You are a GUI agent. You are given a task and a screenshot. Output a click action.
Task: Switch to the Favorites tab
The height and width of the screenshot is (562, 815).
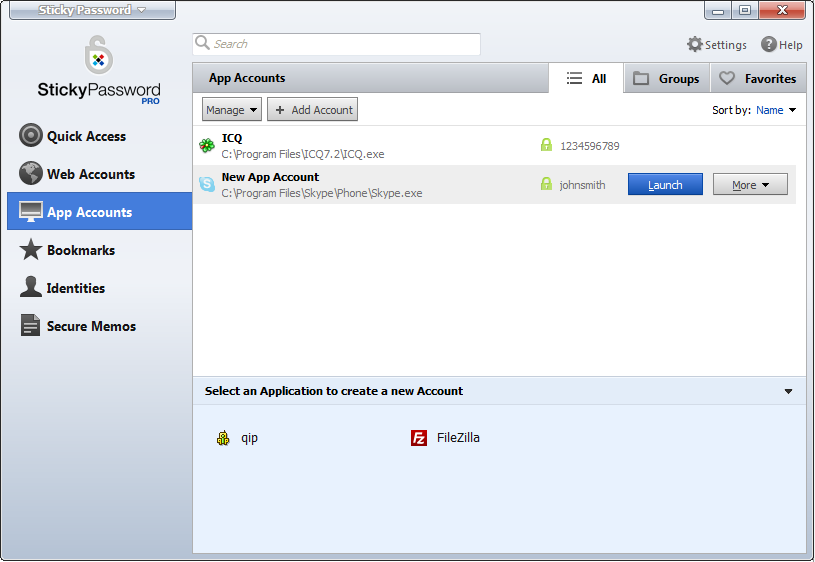[758, 79]
